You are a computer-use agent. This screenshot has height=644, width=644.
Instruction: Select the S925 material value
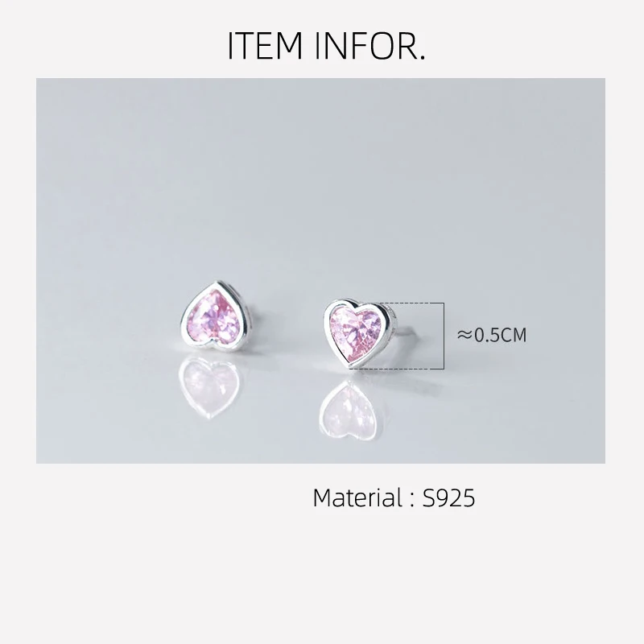click(448, 497)
